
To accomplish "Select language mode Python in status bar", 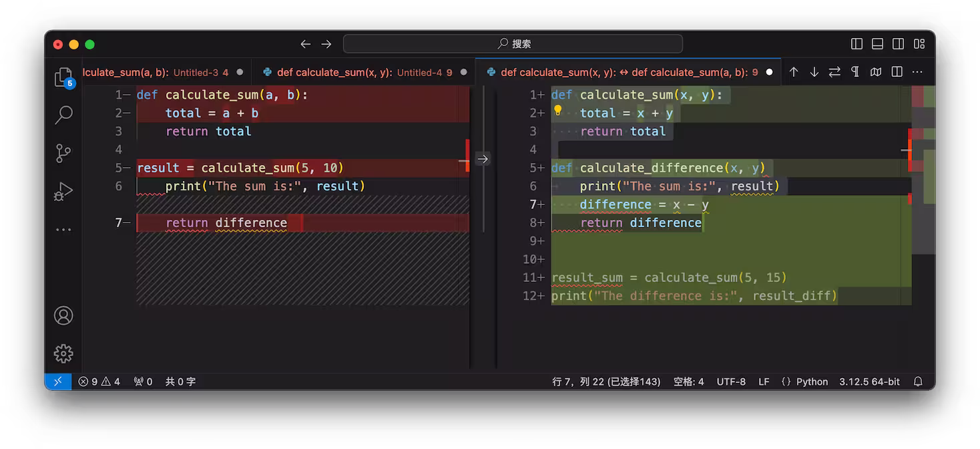I will point(812,382).
